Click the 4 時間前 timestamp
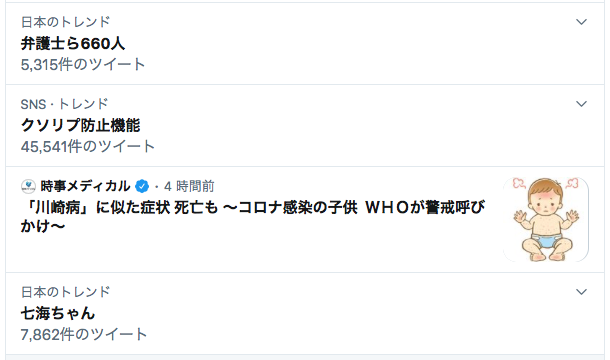This screenshot has width=610, height=360. (x=189, y=186)
